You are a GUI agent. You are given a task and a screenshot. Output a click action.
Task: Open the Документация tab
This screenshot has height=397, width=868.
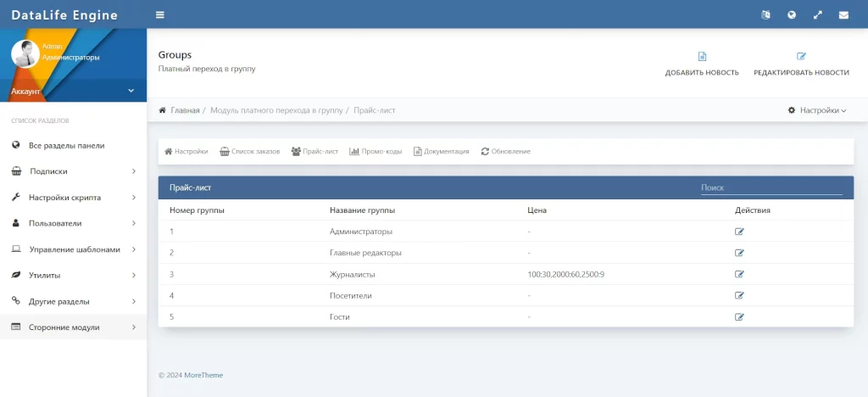(441, 151)
